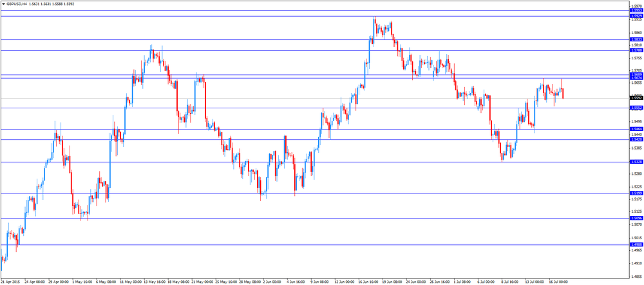644x285 pixels.
Task: Click the 1 May 16:00 time label
Action: [81, 282]
